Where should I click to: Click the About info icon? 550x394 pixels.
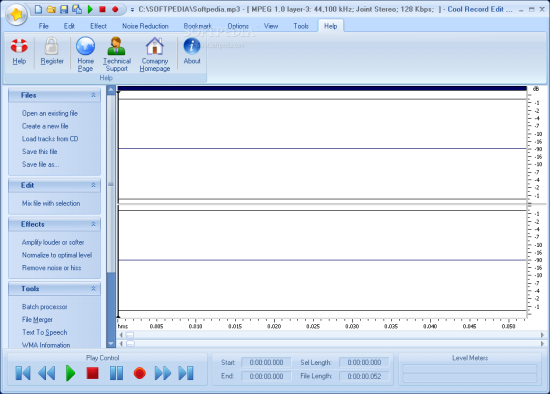192,46
